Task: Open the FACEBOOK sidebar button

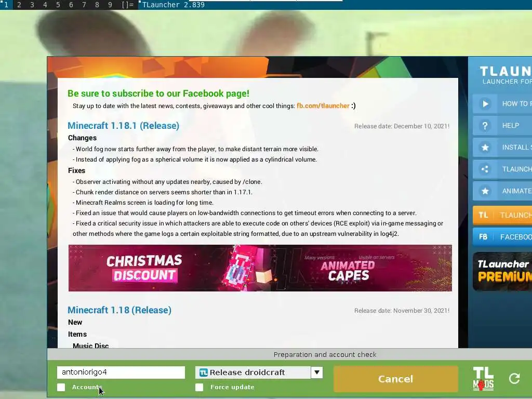Action: pyautogui.click(x=502, y=237)
